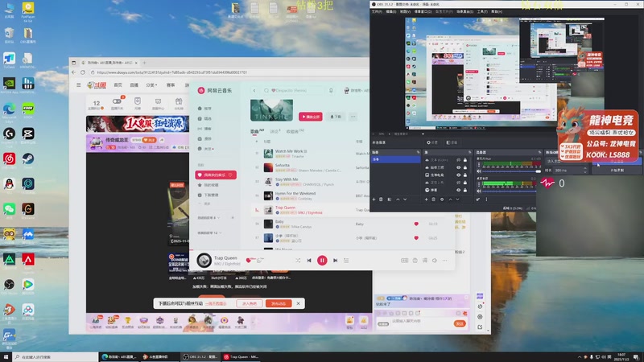Open source properties gear in OBS sources panel
644x362 pixels.
point(442,200)
